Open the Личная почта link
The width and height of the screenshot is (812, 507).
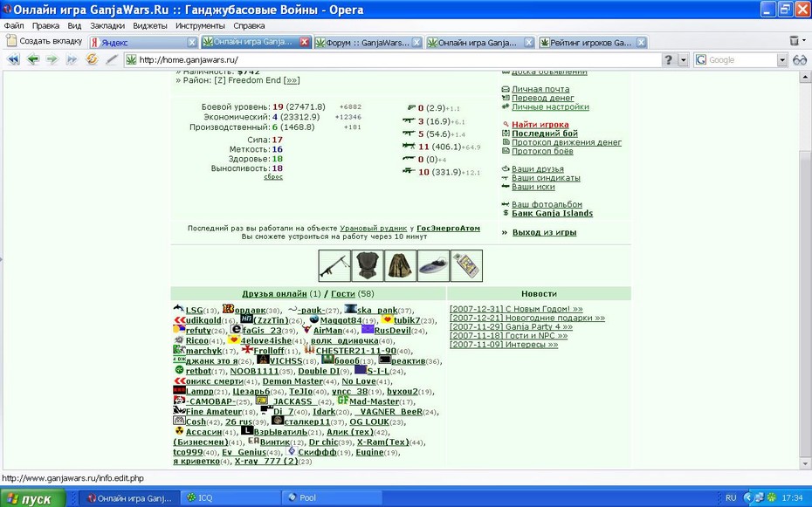coord(540,89)
